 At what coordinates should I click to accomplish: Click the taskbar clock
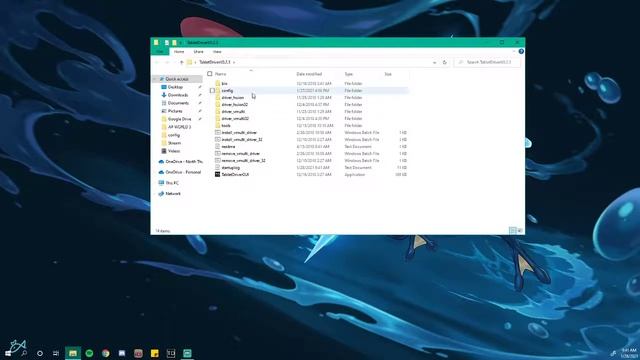click(x=629, y=353)
